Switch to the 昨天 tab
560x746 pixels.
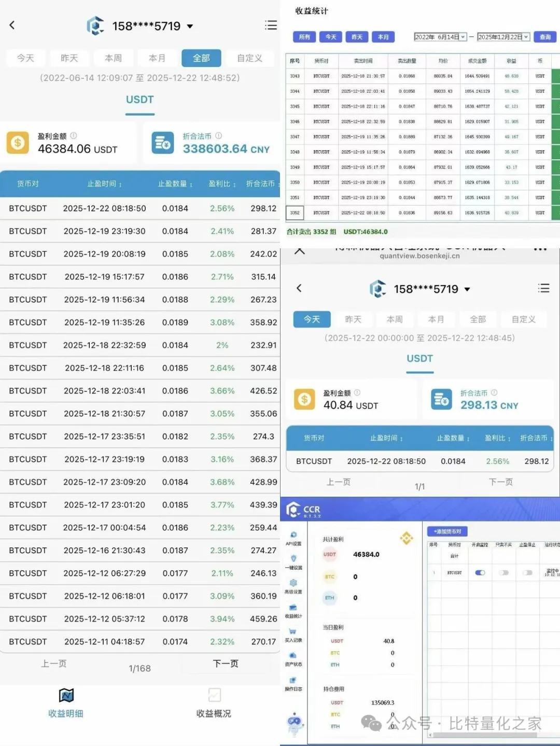[x=69, y=58]
